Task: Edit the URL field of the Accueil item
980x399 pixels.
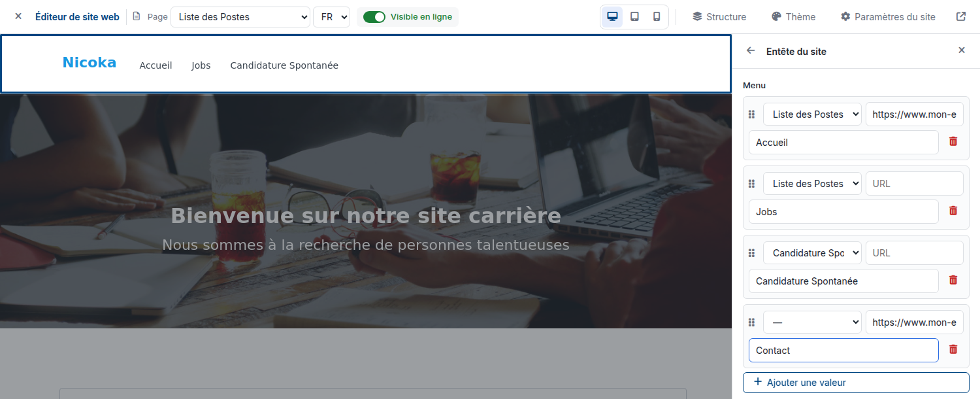Action: click(915, 114)
